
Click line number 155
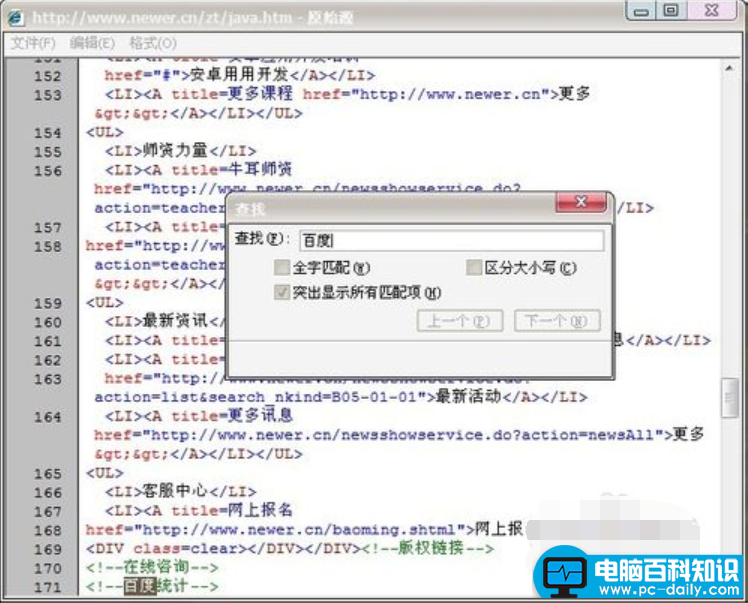point(48,152)
